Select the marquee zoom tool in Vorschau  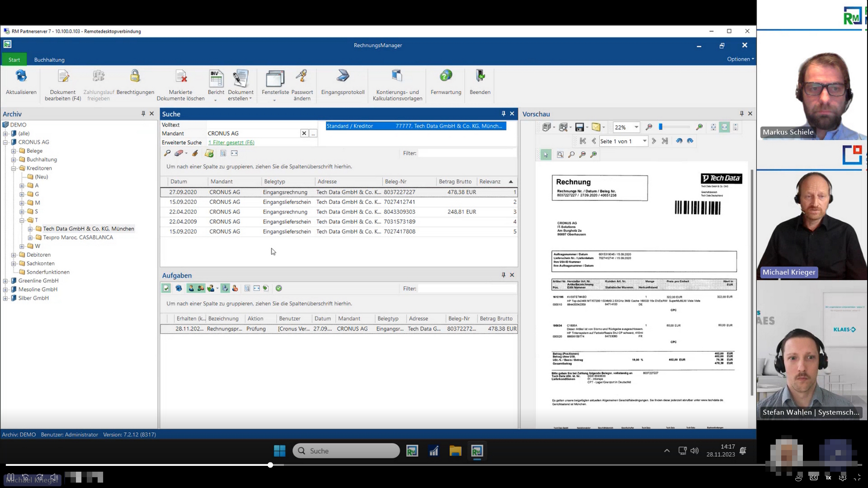560,155
